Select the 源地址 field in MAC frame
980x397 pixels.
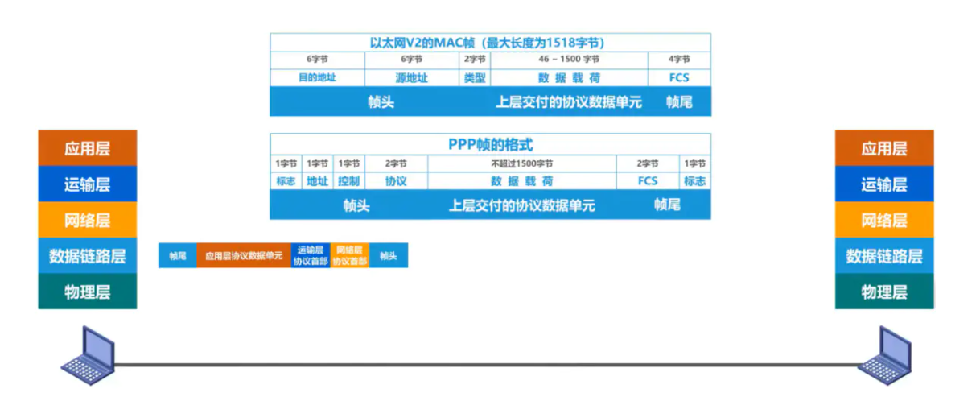411,78
